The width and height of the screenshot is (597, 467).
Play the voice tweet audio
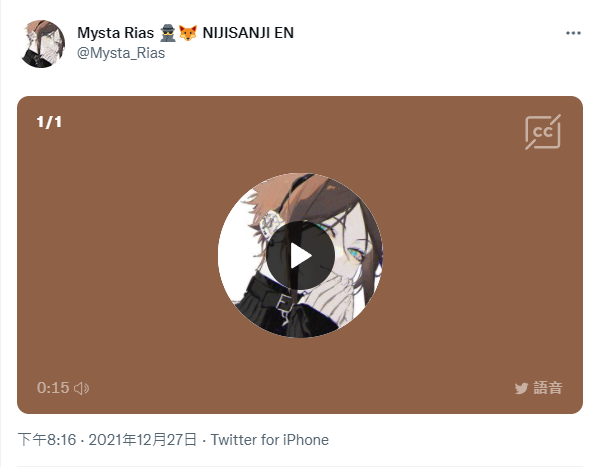(300, 255)
